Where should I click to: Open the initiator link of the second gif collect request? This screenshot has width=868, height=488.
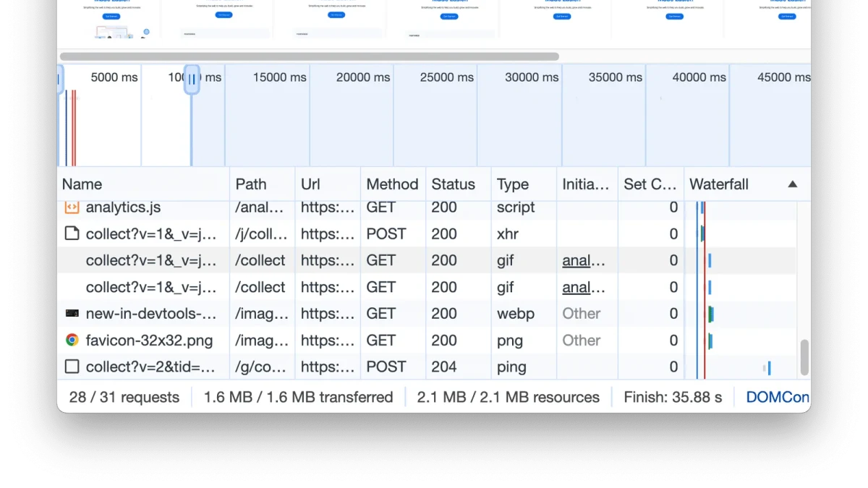coord(583,287)
